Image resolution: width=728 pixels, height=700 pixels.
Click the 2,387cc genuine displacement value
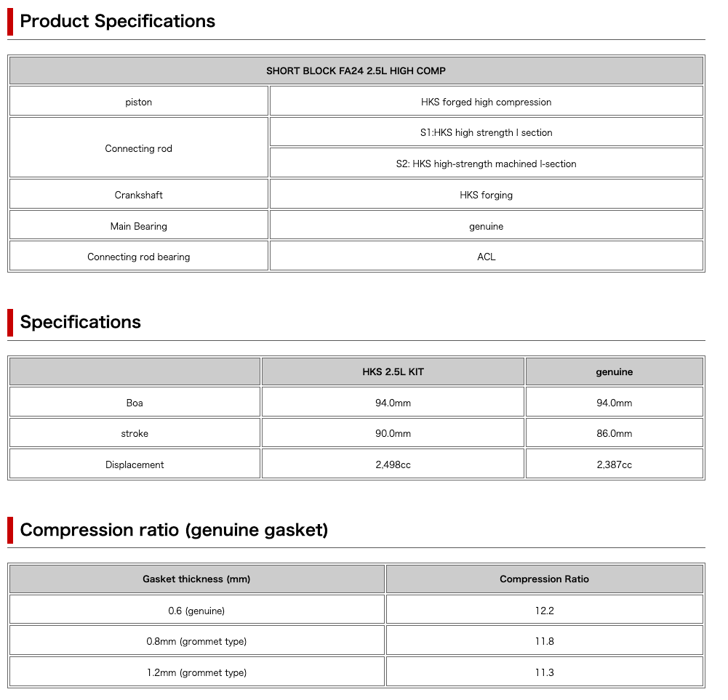[x=614, y=464]
